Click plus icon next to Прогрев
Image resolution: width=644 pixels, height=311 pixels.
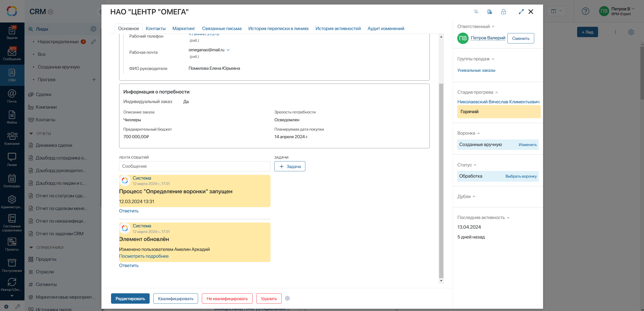(x=94, y=80)
